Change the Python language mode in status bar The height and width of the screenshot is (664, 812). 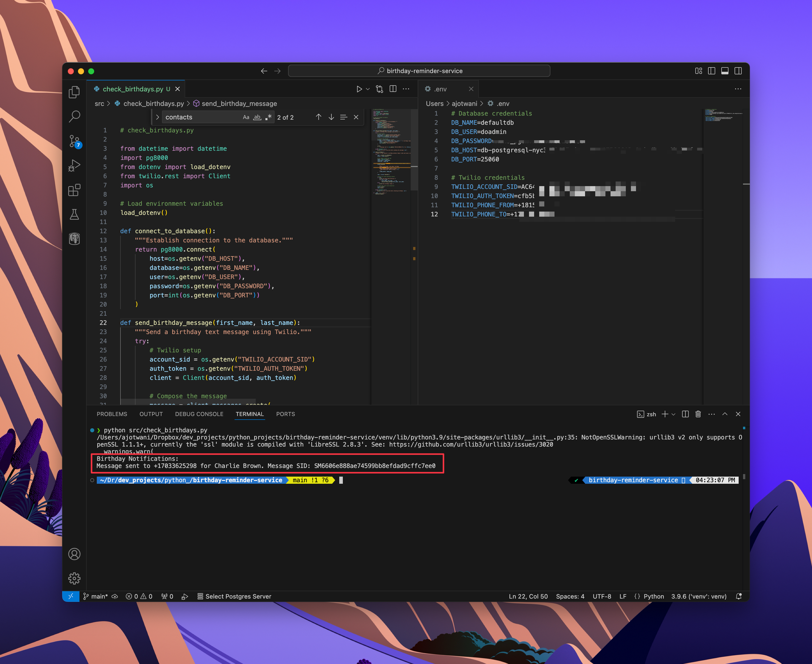point(654,596)
